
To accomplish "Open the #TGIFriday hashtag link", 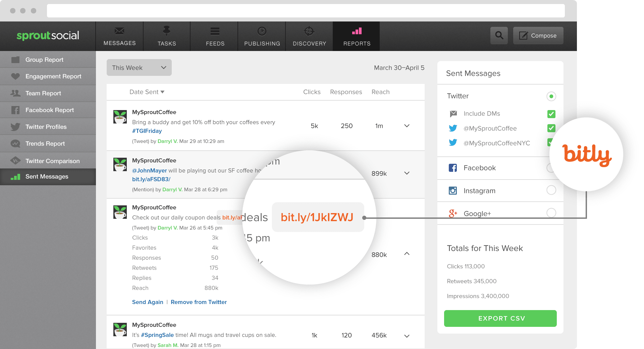I will pyautogui.click(x=147, y=131).
